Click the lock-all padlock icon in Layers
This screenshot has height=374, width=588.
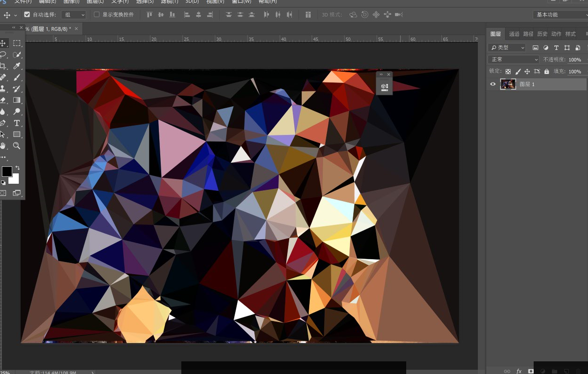tap(546, 71)
